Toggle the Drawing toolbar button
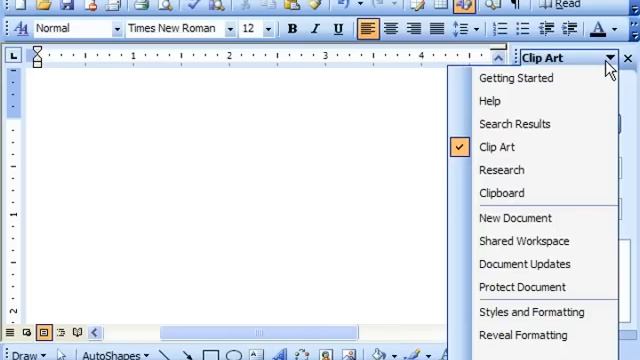This screenshot has height=360, width=640. 464,5
